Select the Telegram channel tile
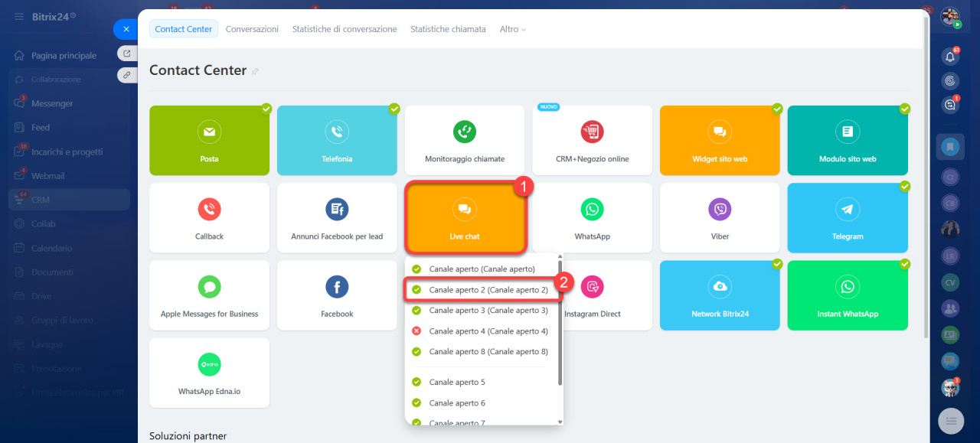 point(847,218)
